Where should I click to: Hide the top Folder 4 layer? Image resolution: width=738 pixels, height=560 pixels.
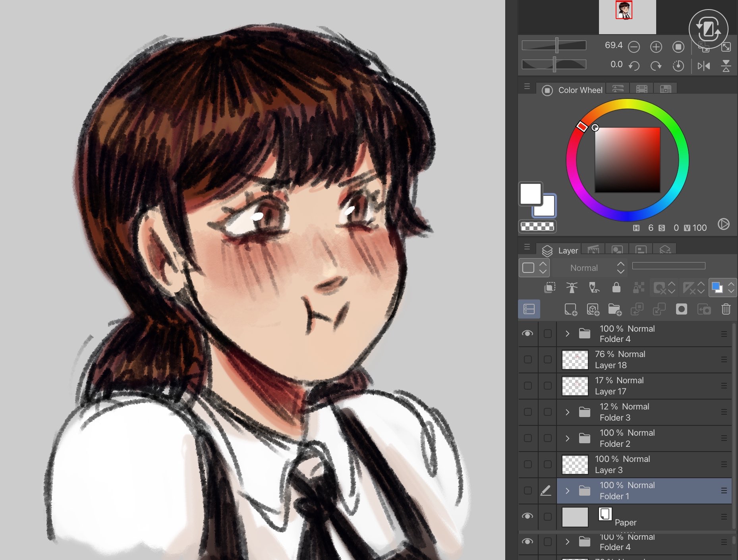point(527,334)
